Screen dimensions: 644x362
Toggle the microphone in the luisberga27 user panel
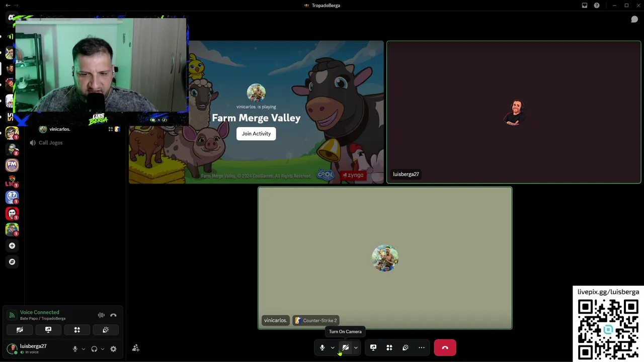coord(75,349)
